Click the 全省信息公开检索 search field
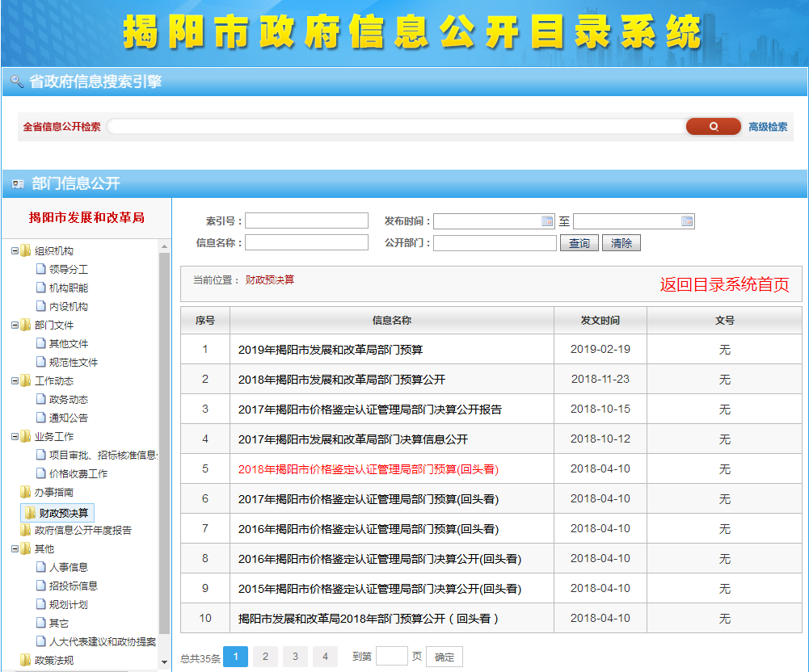This screenshot has height=672, width=809. coord(396,126)
